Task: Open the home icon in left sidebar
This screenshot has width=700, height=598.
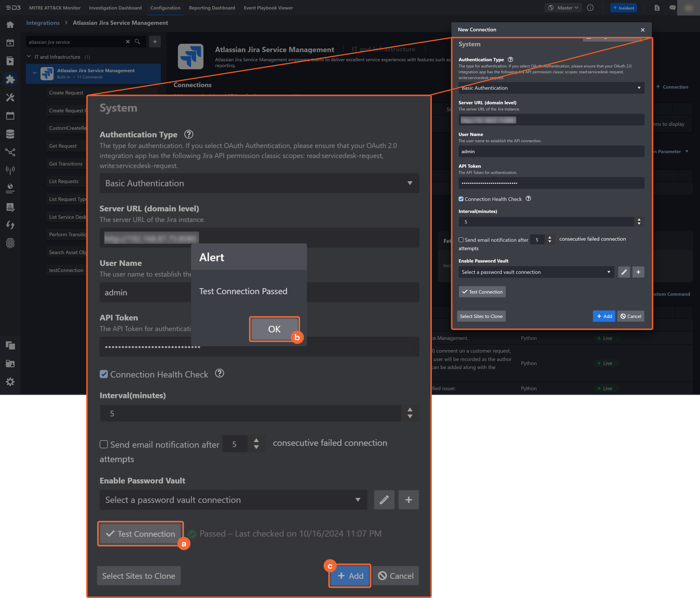Action: (10, 25)
